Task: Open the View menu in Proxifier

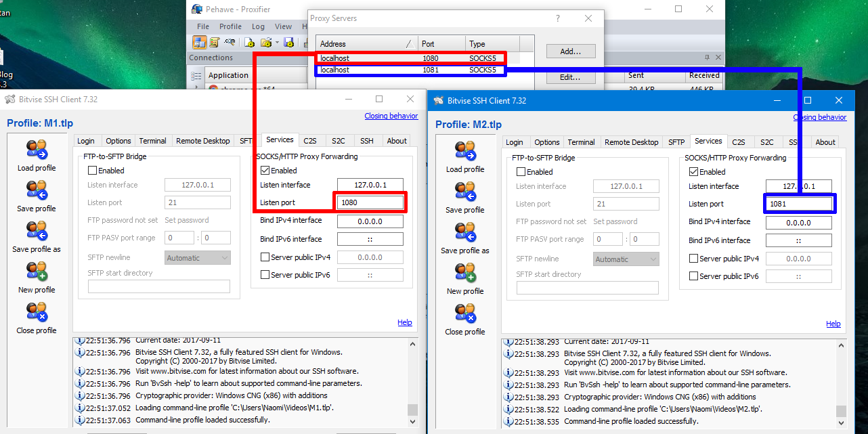Action: click(284, 26)
